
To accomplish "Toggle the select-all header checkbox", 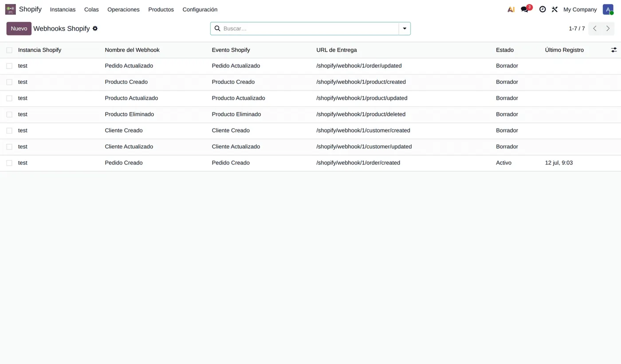I will (x=9, y=50).
